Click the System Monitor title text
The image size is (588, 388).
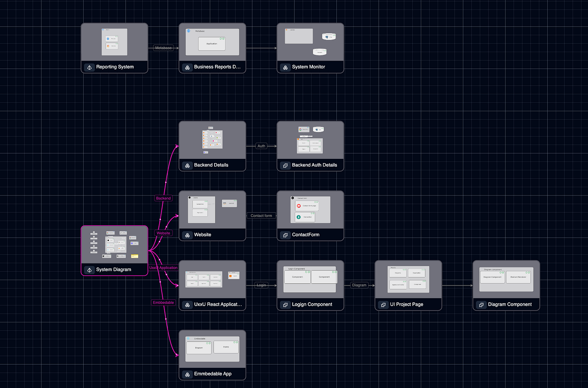coord(309,67)
